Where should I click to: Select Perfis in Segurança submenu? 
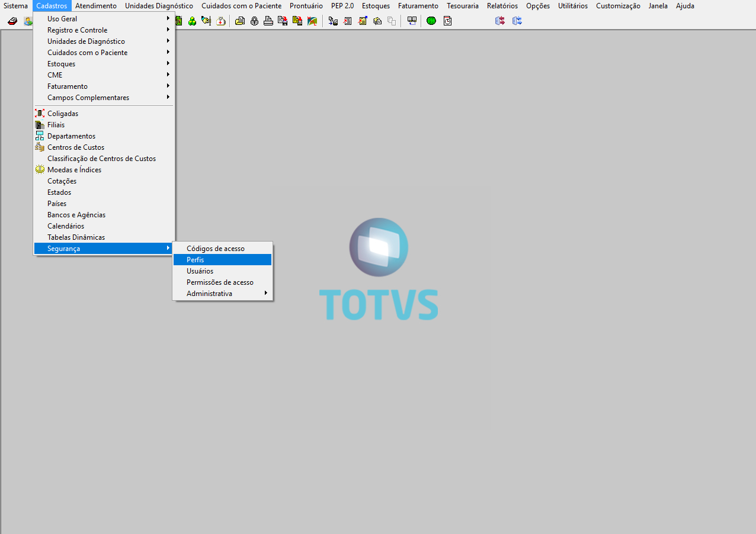click(x=222, y=260)
